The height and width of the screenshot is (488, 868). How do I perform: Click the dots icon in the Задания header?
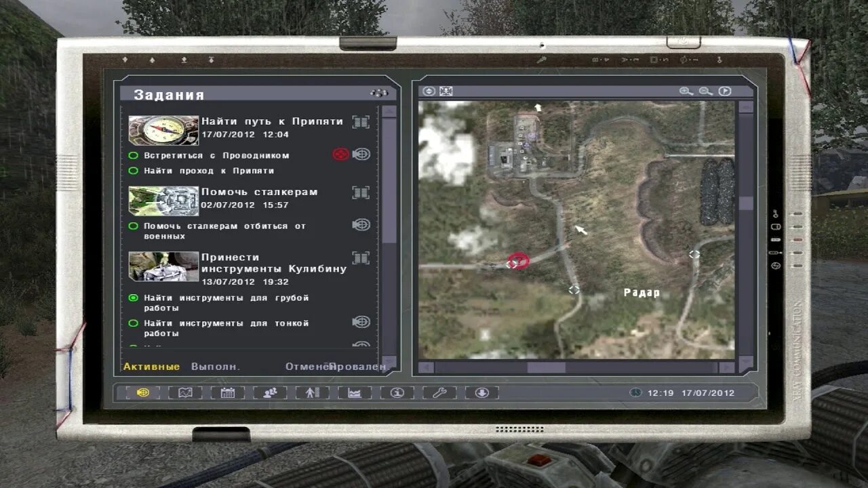coord(379,93)
